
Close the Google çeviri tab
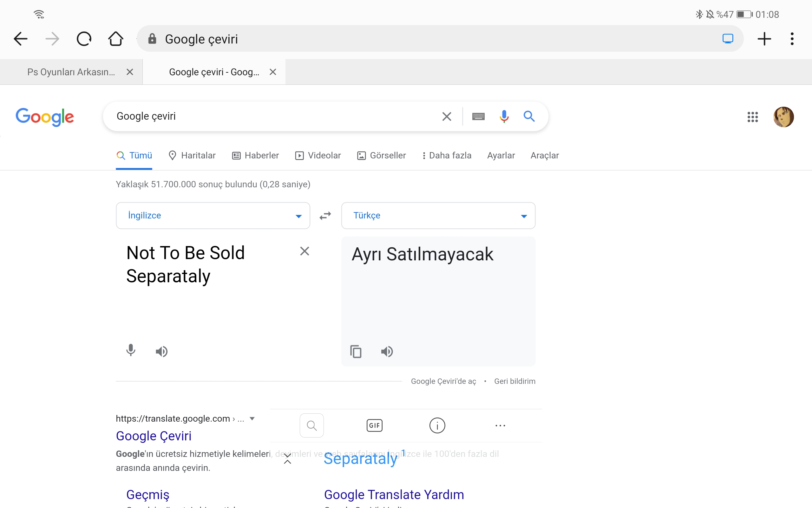click(x=273, y=72)
